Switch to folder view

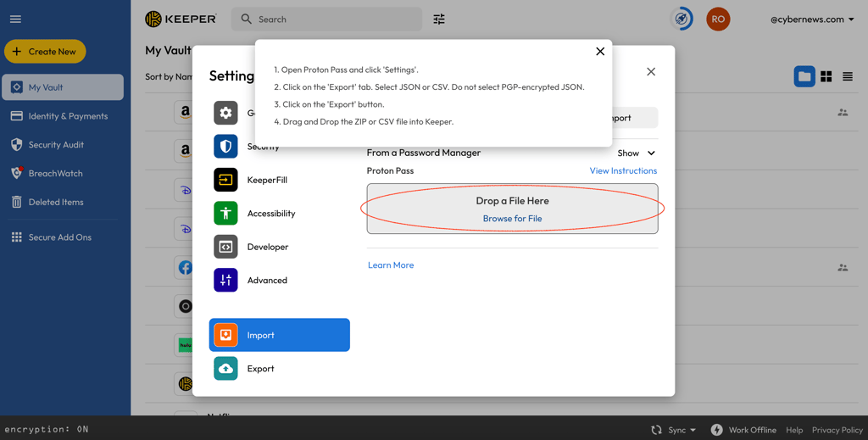point(804,76)
